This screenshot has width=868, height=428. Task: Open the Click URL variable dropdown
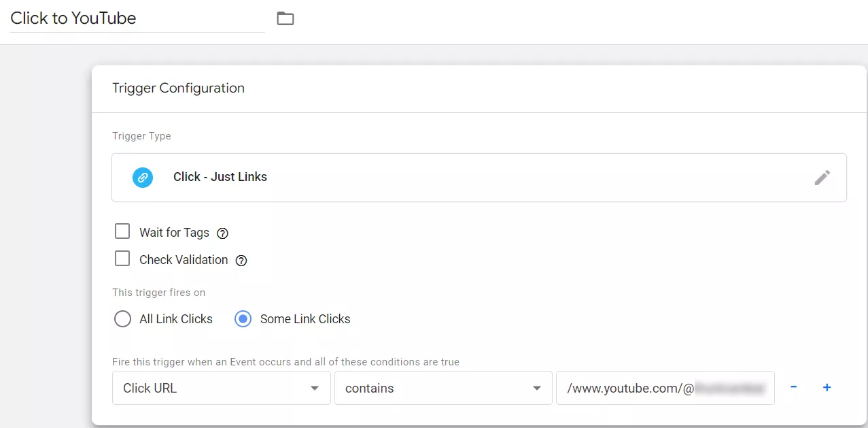click(221, 388)
